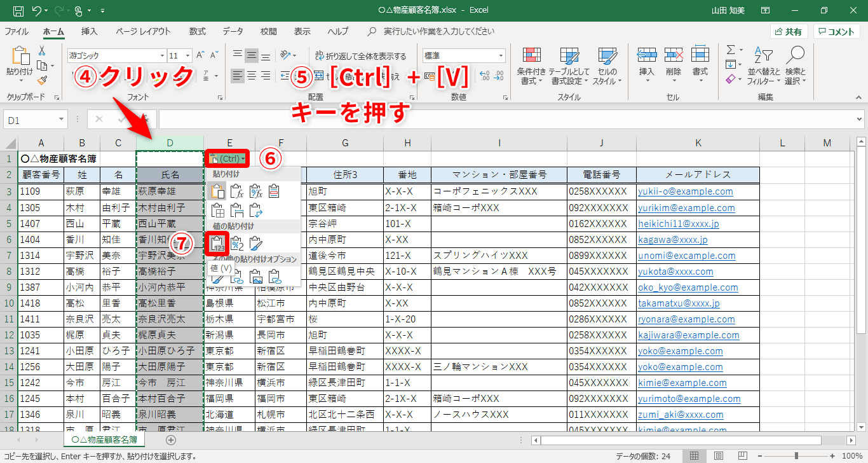Screen dimensions: 868x463
Task: Open the font size dropdown
Action: (187, 55)
